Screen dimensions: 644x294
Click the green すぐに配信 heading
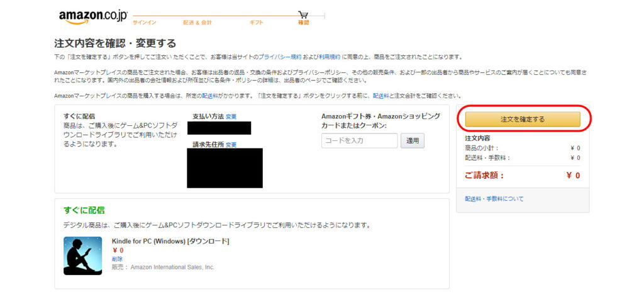click(84, 210)
